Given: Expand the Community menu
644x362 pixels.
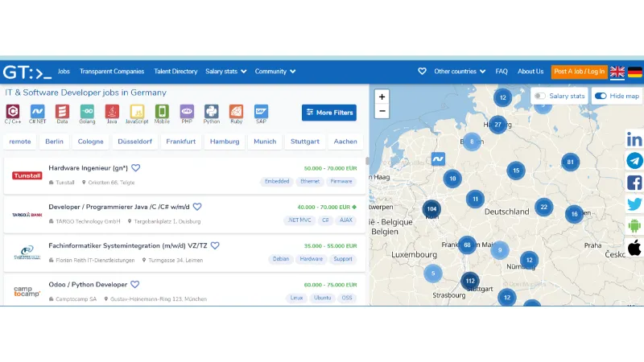Looking at the screenshot, I should (275, 72).
